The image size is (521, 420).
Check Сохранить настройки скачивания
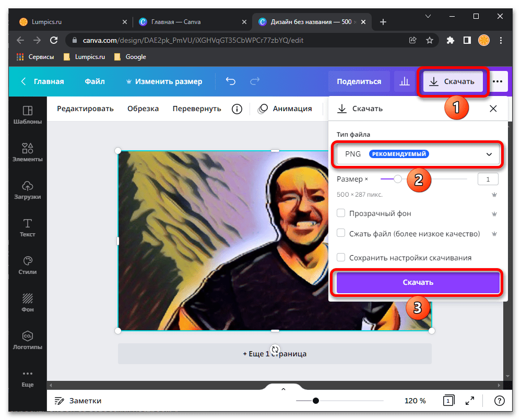click(x=341, y=257)
